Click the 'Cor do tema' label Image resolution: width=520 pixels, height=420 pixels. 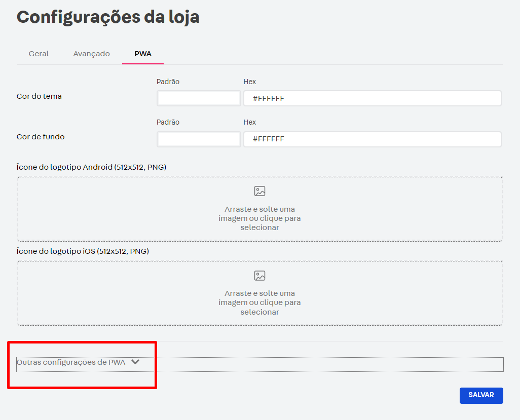point(39,95)
